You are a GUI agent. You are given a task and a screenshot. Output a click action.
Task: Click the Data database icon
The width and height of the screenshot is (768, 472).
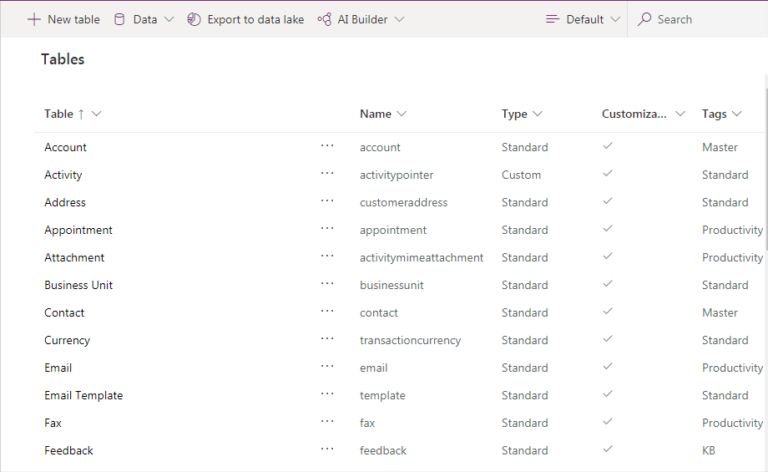(120, 19)
